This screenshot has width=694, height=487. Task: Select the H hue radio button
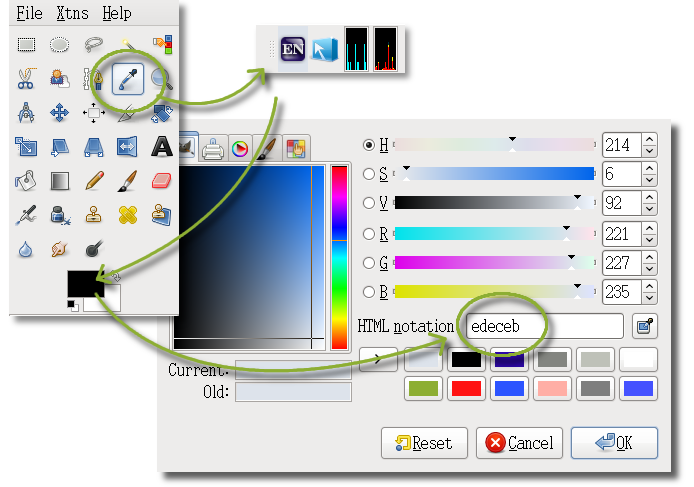click(x=370, y=145)
